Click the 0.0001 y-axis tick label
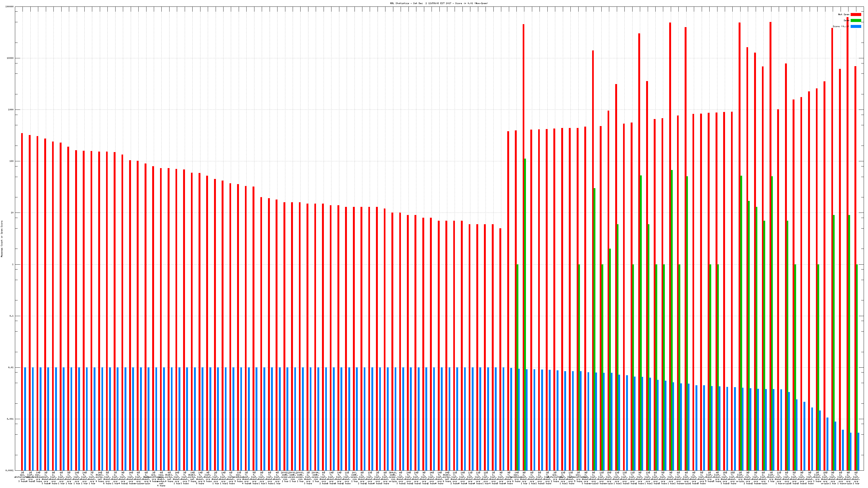 (x=10, y=470)
